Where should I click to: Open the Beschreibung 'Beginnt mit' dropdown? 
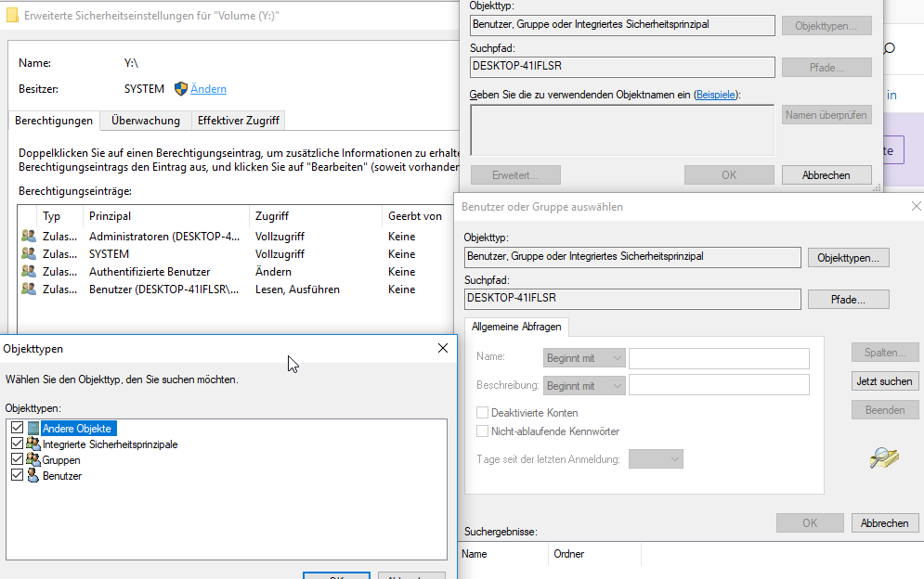point(584,386)
